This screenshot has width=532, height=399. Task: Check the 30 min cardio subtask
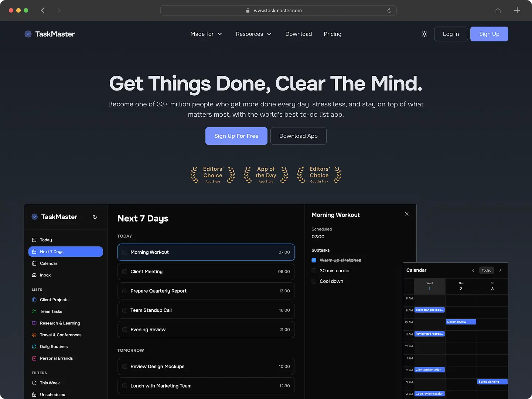pos(314,271)
